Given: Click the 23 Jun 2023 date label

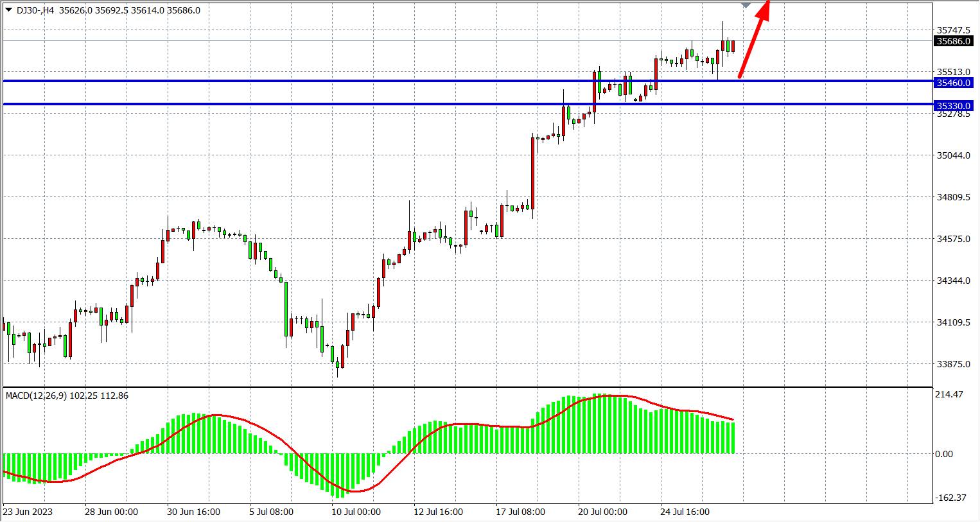Looking at the screenshot, I should pyautogui.click(x=28, y=512).
